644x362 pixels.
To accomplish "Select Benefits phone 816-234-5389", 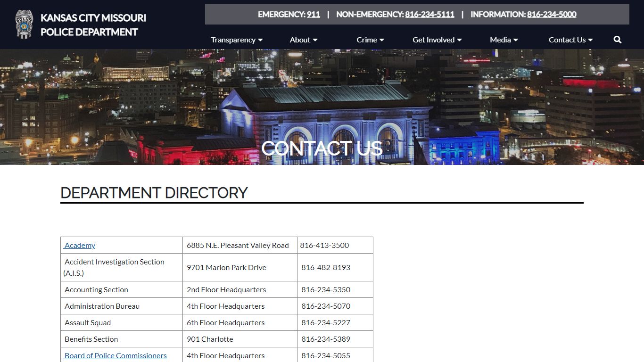I will click(326, 339).
